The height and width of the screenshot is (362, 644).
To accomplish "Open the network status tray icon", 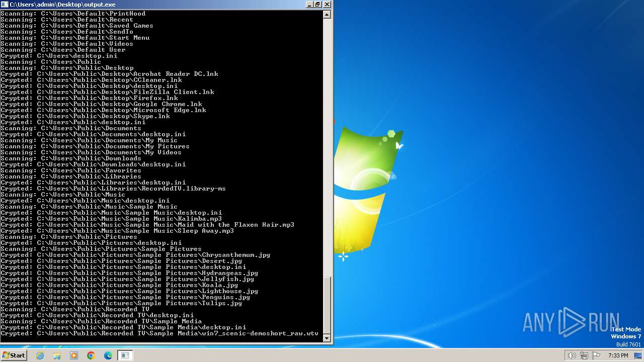I will pyautogui.click(x=584, y=355).
